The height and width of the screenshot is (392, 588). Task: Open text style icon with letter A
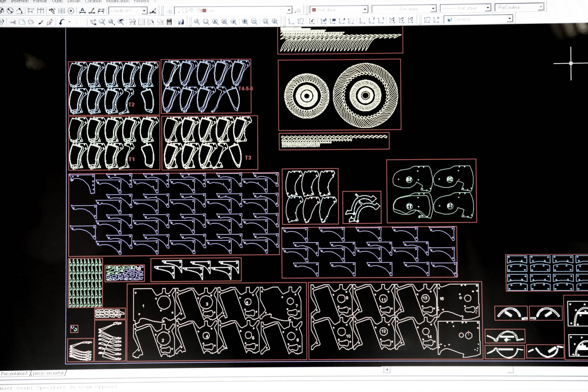82,11
